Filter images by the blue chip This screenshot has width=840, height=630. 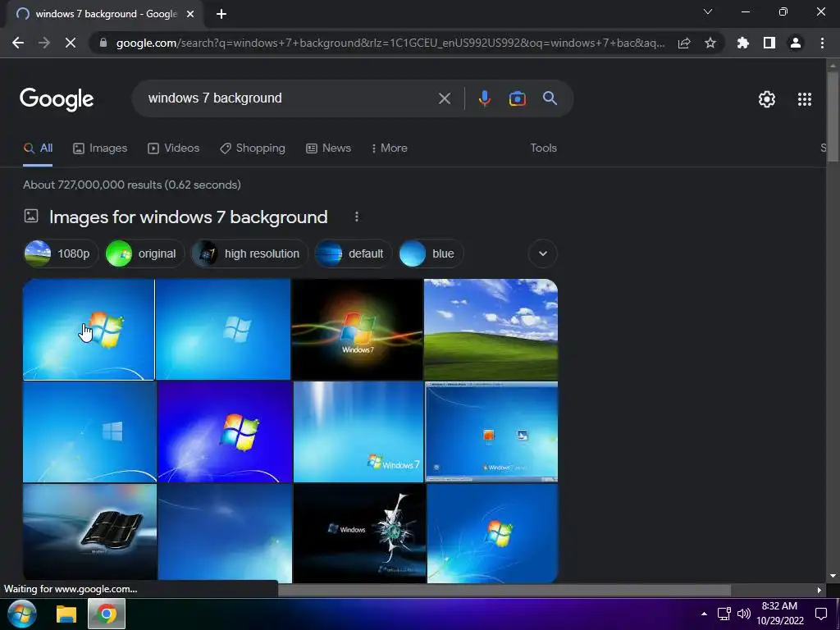pos(431,253)
